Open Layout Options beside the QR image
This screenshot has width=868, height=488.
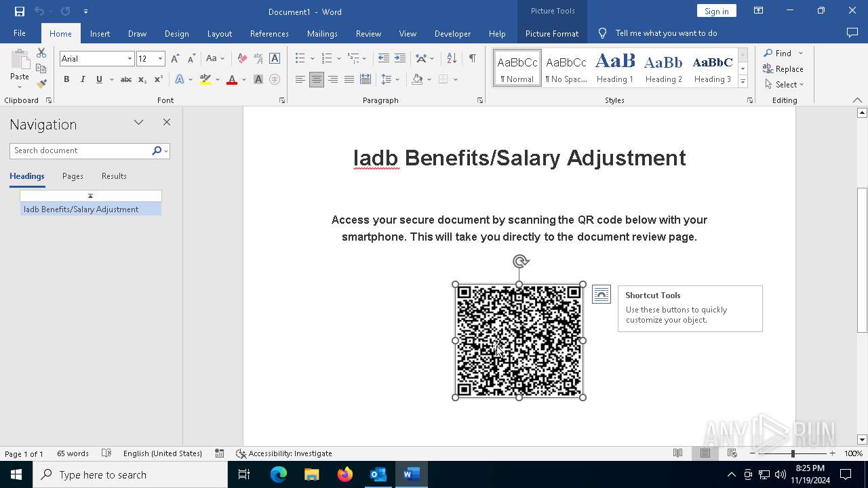[x=601, y=294]
